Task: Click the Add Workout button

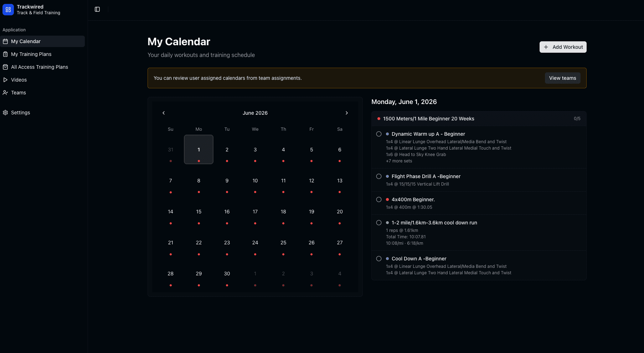Action: (x=563, y=47)
